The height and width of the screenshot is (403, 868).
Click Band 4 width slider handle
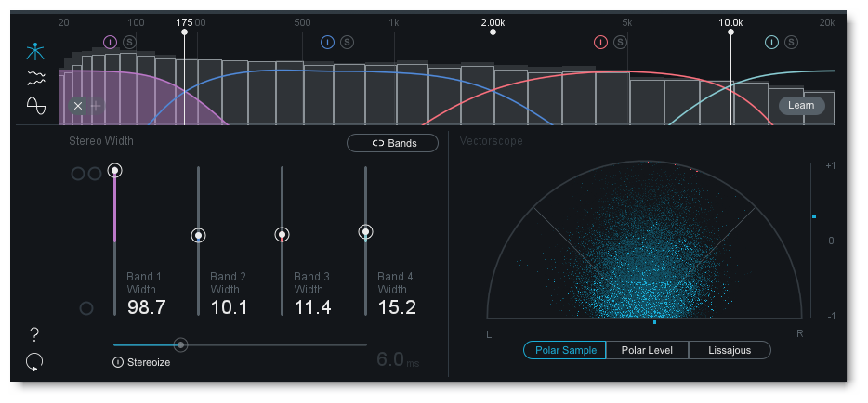[x=365, y=231]
